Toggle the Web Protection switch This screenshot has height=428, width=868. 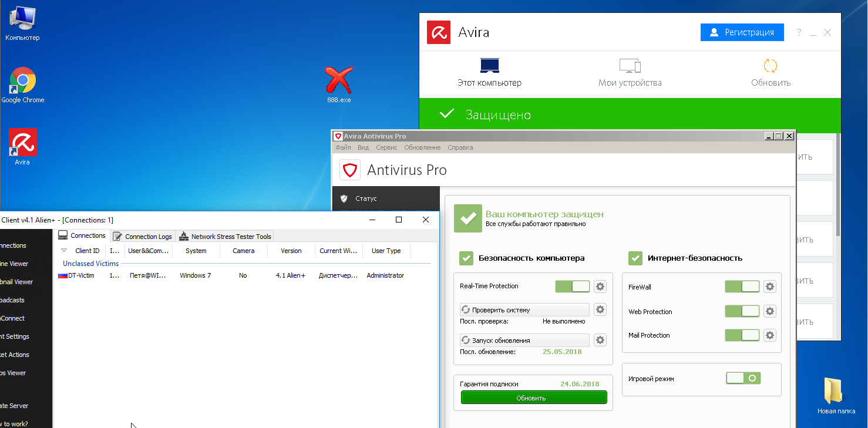[742, 311]
